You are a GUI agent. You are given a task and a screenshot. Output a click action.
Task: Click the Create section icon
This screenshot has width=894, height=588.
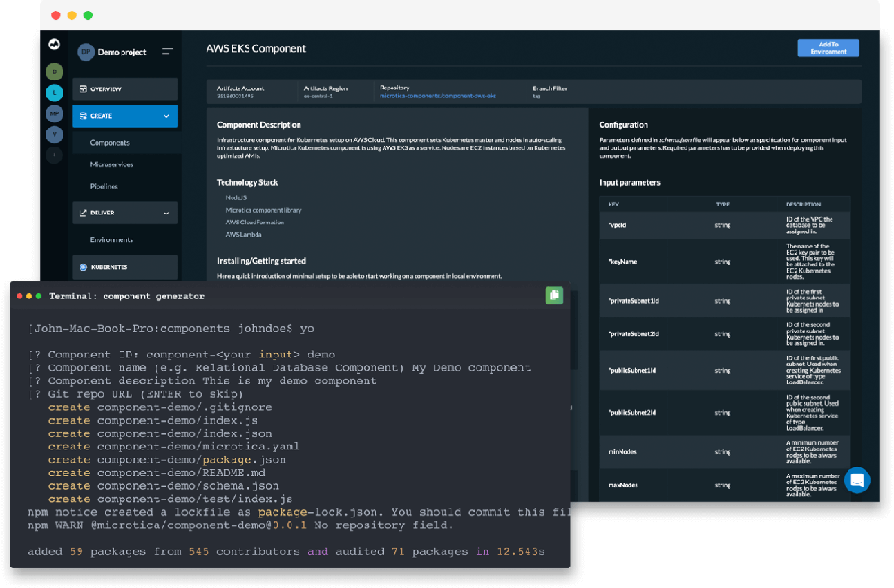(83, 115)
